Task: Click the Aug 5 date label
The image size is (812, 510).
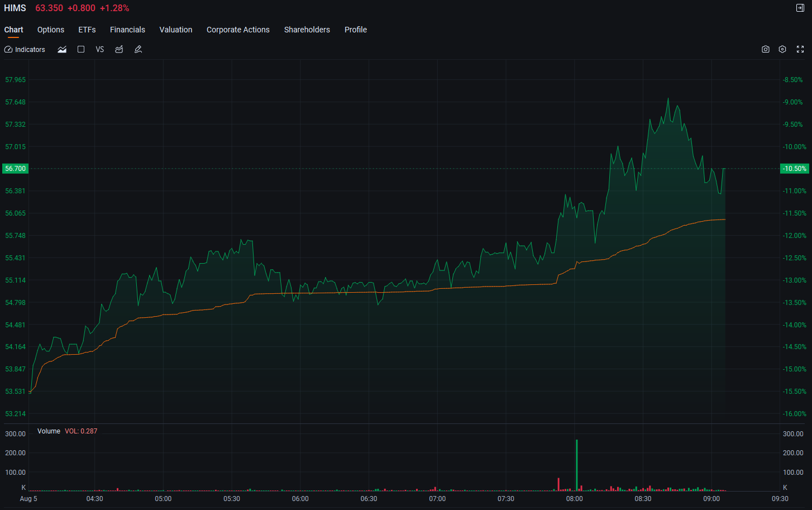Action: tap(28, 499)
